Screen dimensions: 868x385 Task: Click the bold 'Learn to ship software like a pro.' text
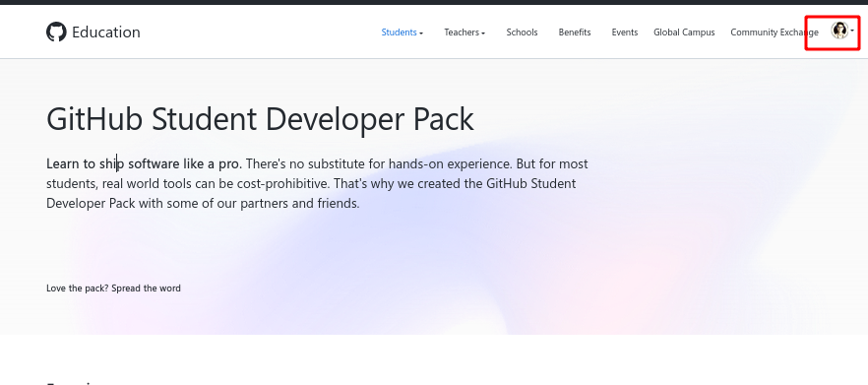(144, 164)
